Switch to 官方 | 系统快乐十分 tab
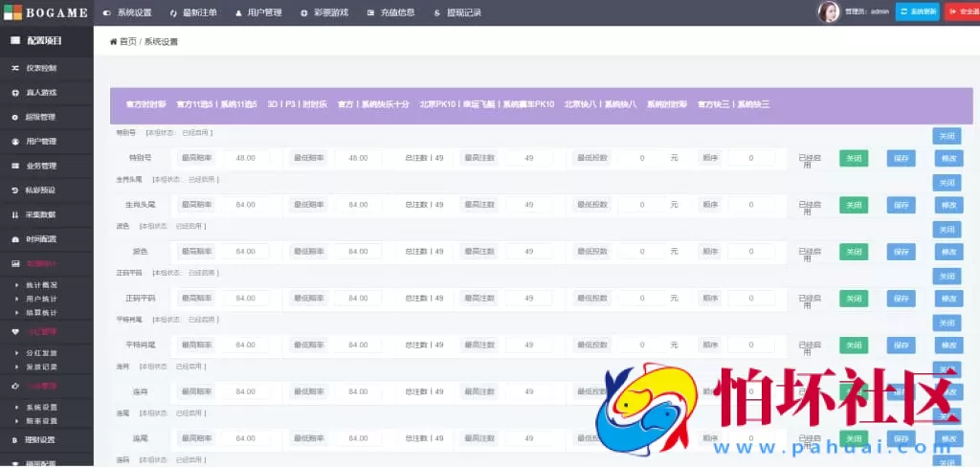 click(x=373, y=104)
